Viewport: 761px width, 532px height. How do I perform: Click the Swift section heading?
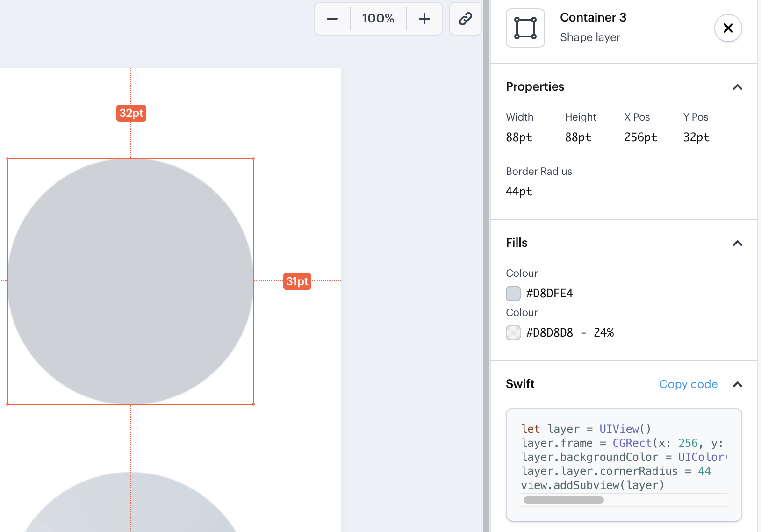(520, 384)
